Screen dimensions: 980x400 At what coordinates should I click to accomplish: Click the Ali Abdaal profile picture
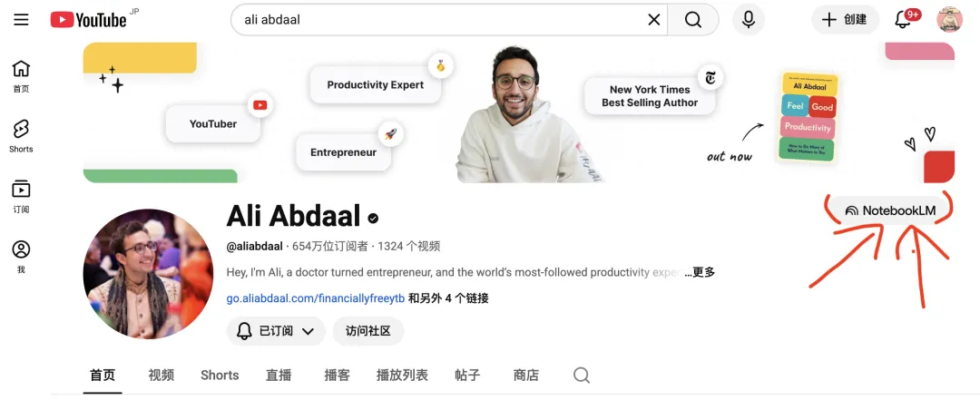point(148,274)
